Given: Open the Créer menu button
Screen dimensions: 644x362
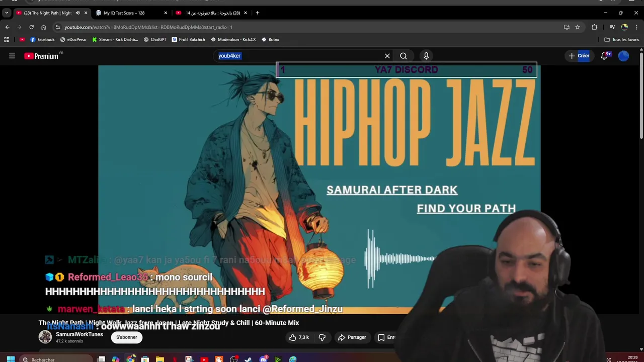Looking at the screenshot, I should [x=579, y=56].
